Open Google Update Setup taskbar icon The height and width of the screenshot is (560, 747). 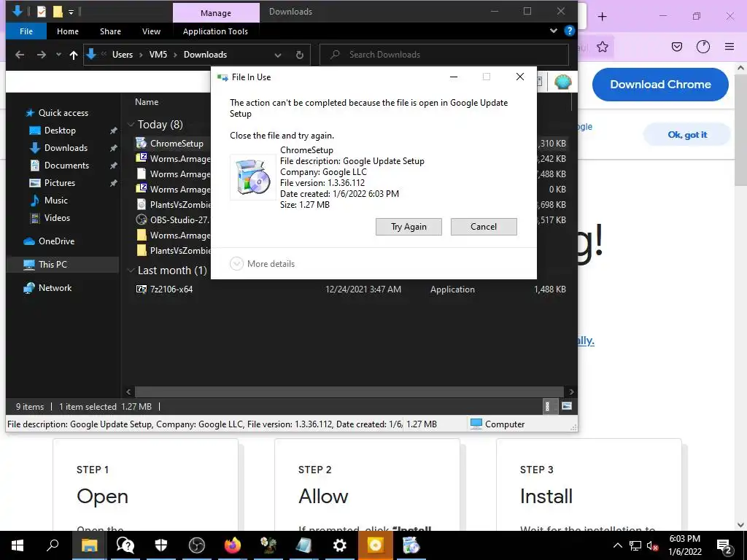(x=411, y=545)
